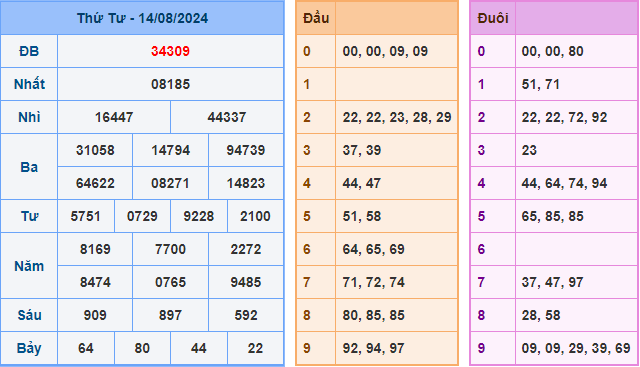Viewport: 640px width, 367px height.
Task: Click Đuôi values 37, 47, 97
Action: tap(552, 282)
